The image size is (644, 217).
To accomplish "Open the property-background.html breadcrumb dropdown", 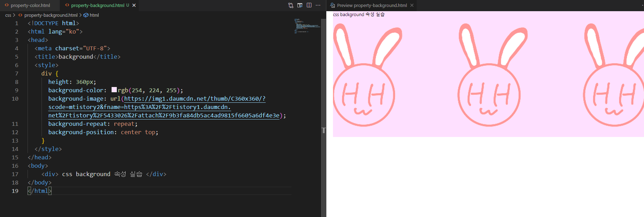I will pos(51,15).
